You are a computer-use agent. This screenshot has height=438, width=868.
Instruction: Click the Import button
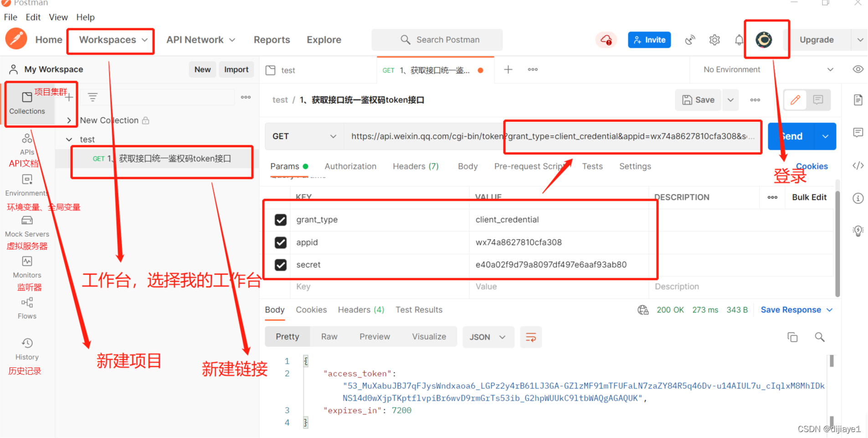coord(236,70)
